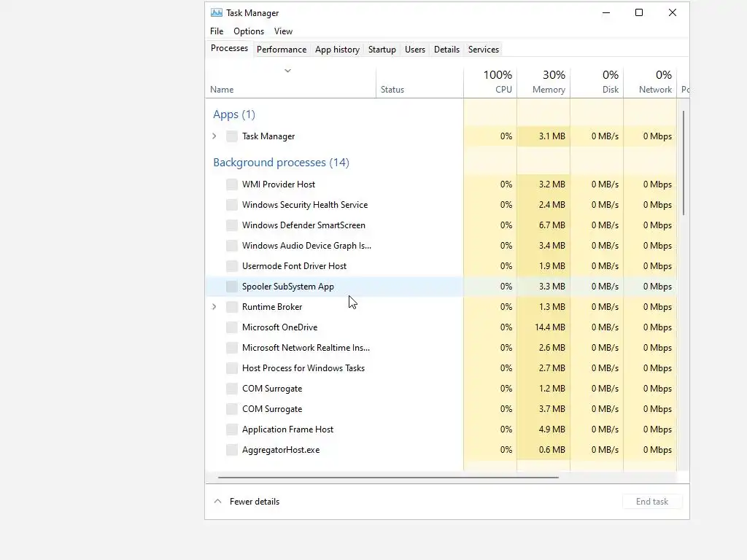747x560 pixels.
Task: Collapse view with the Fewer details chevron
Action: [217, 501]
